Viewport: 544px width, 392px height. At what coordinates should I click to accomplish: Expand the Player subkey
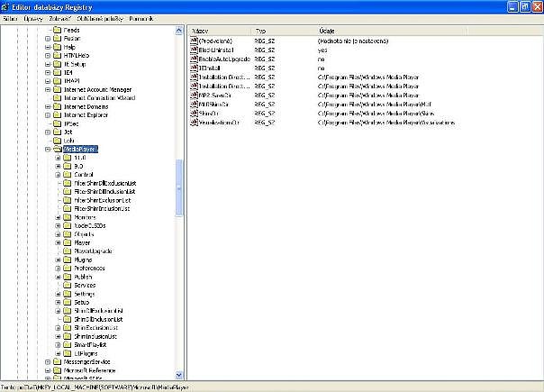click(x=58, y=242)
